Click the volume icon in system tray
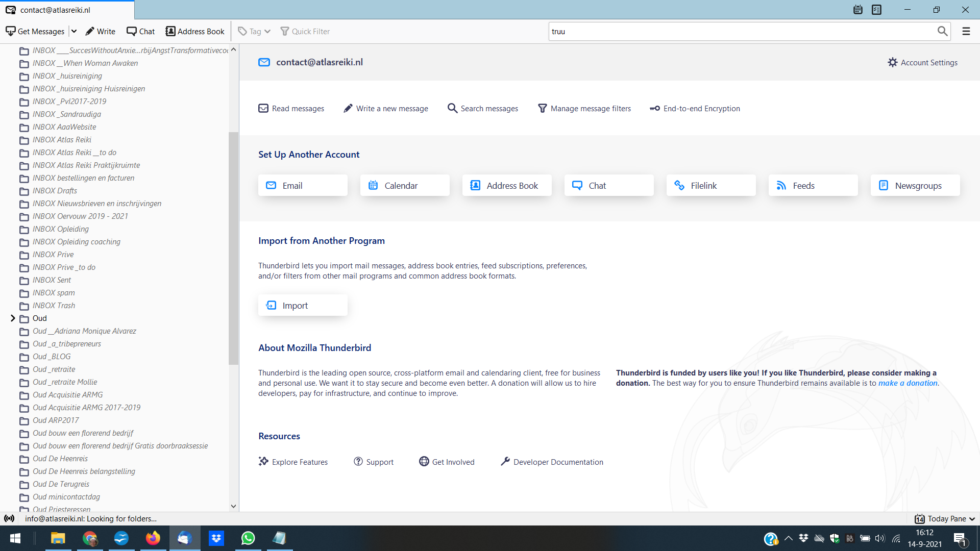The width and height of the screenshot is (980, 551). pyautogui.click(x=880, y=538)
